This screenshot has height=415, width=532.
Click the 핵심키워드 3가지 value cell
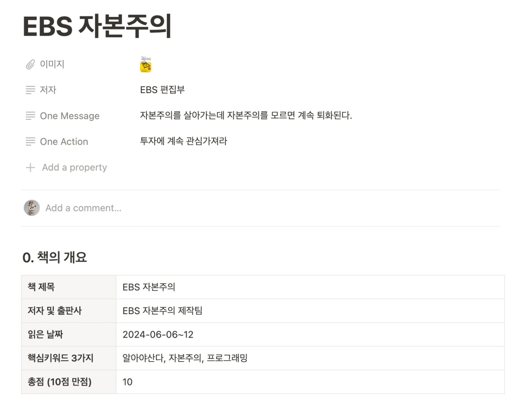click(x=310, y=358)
